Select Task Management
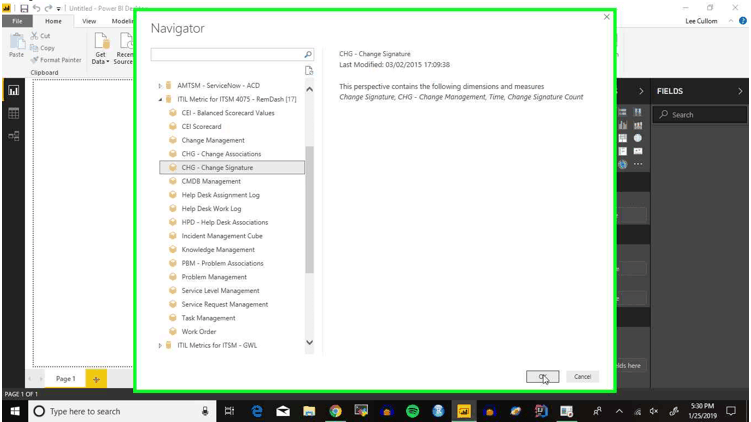 pyautogui.click(x=208, y=318)
